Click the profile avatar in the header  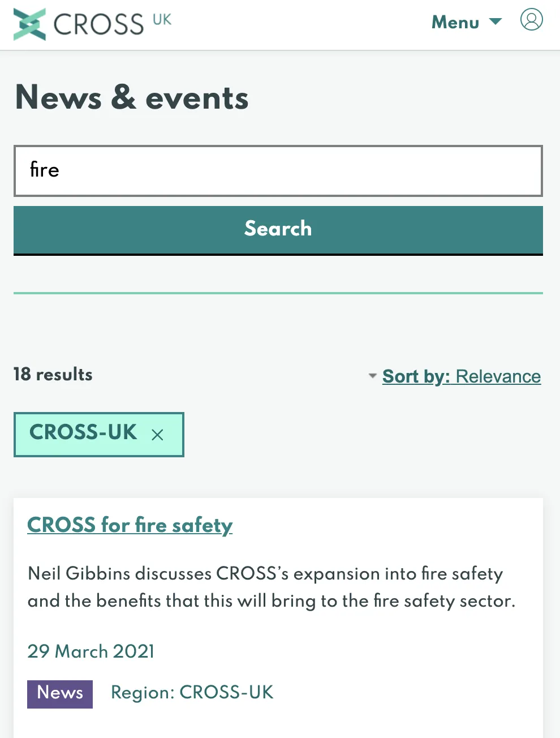coord(531,20)
